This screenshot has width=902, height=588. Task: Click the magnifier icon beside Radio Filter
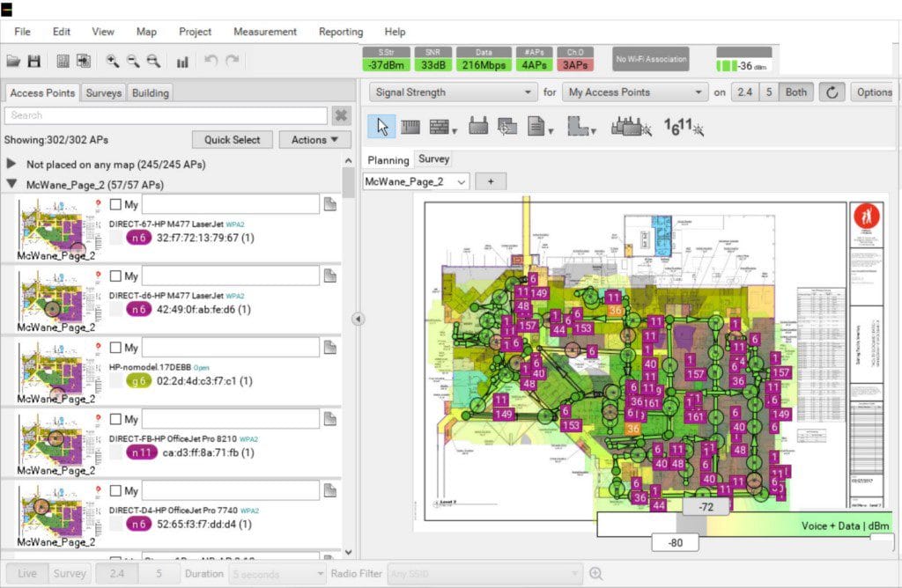click(596, 574)
